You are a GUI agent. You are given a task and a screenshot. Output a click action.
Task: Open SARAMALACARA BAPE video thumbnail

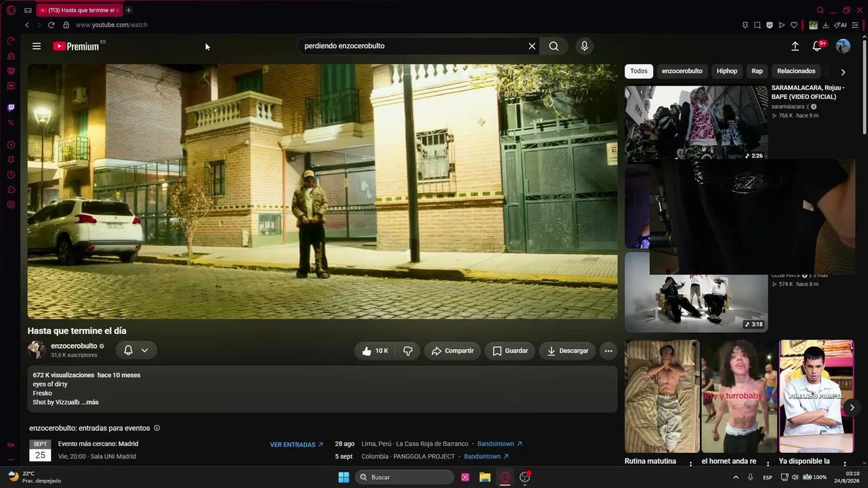coord(696,123)
